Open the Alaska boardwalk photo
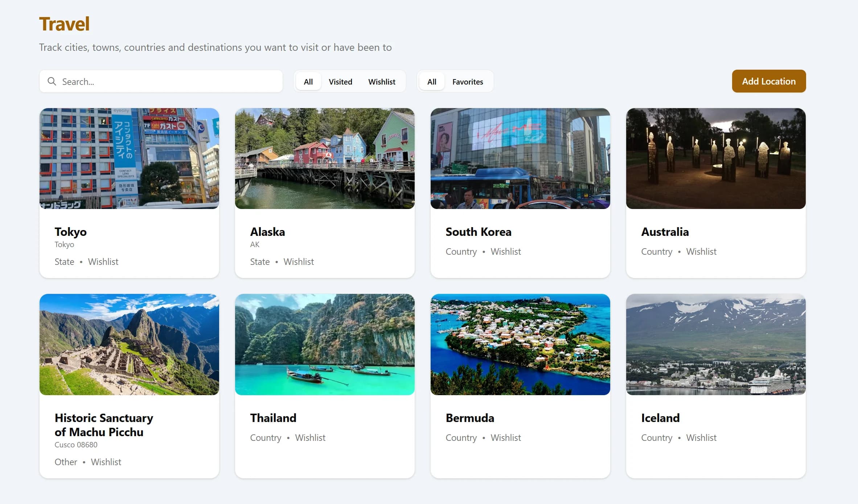Image resolution: width=858 pixels, height=504 pixels. coord(324,159)
